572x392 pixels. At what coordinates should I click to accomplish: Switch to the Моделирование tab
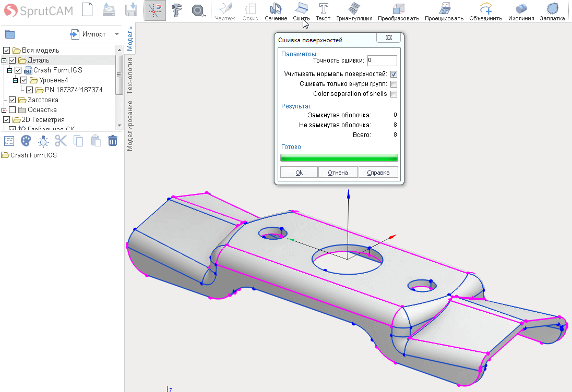click(130, 126)
